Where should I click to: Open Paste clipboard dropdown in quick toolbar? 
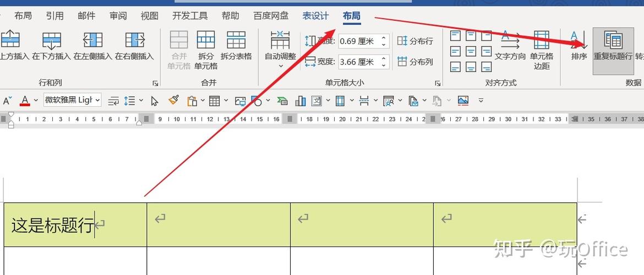(203, 100)
